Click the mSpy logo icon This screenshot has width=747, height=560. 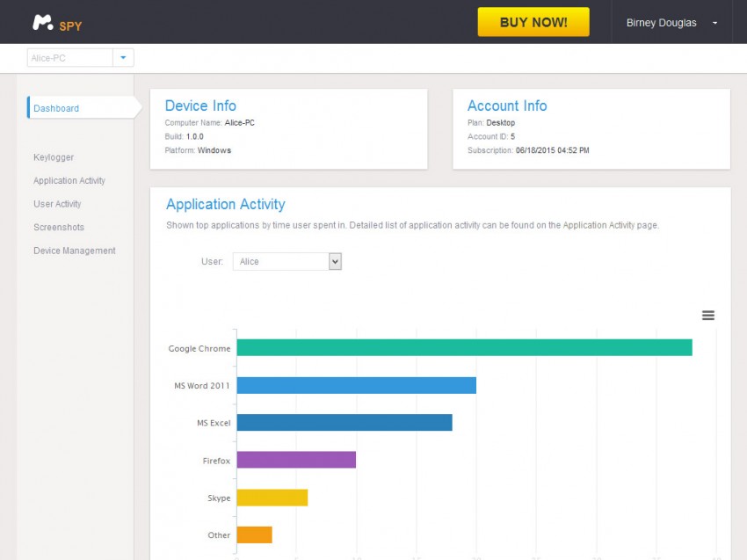[x=42, y=22]
